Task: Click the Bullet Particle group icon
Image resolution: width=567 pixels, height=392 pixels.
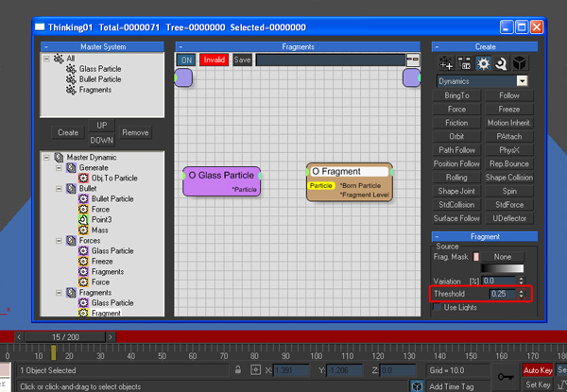Action: point(71,79)
